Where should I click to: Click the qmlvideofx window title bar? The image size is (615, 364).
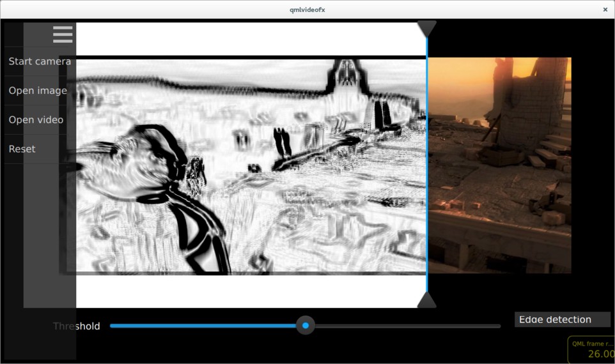coord(307,10)
